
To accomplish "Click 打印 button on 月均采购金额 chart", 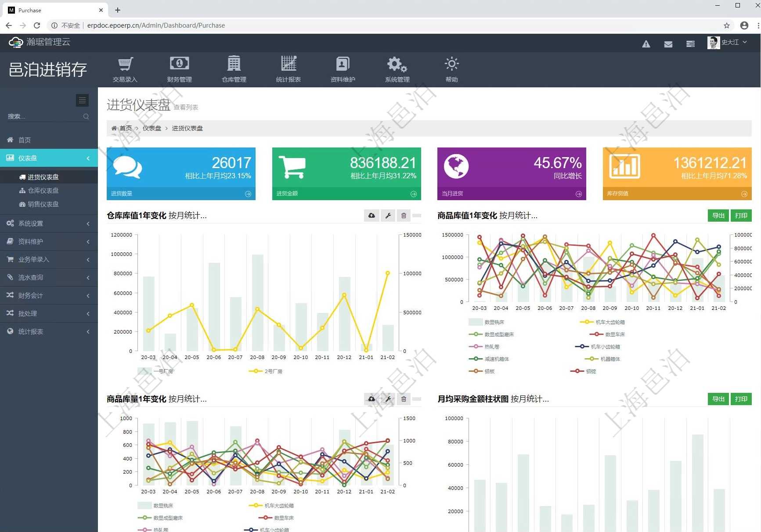I will click(x=741, y=399).
